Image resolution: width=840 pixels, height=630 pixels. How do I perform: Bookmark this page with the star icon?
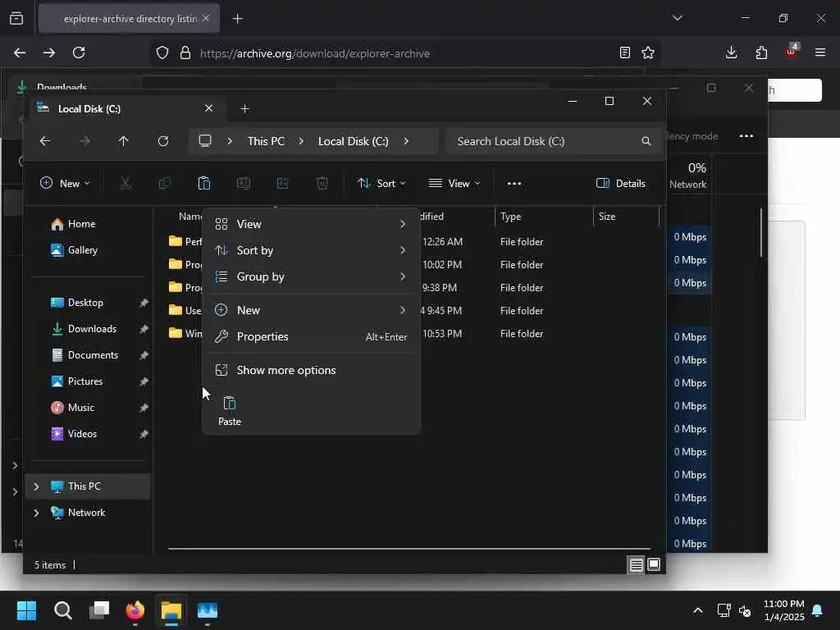(x=648, y=52)
